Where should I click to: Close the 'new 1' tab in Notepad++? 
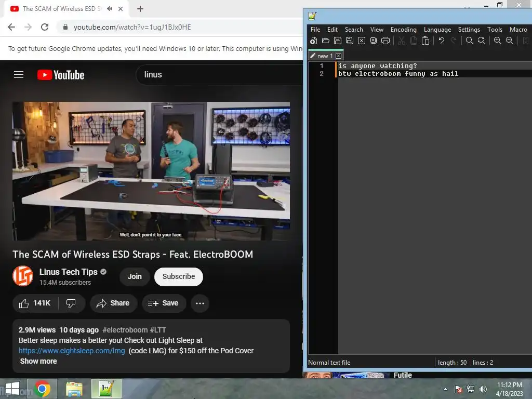tap(339, 56)
